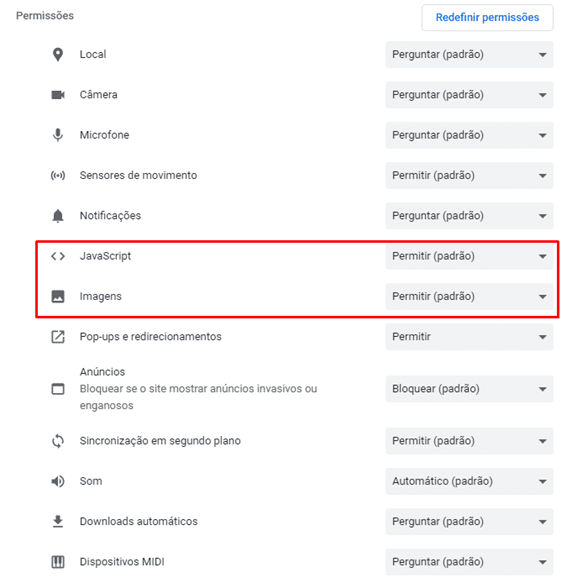Click the Imagens picture icon

click(58, 296)
